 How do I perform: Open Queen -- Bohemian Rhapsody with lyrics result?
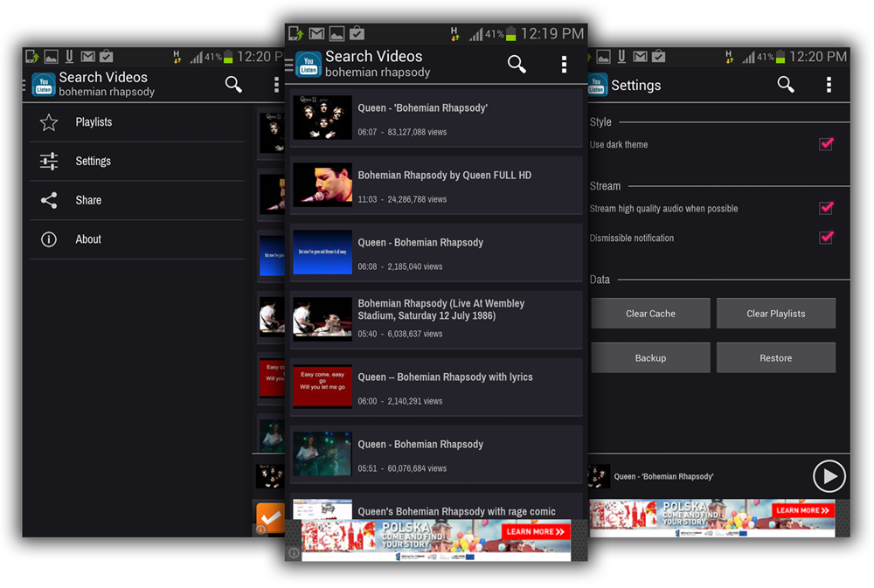(x=436, y=387)
